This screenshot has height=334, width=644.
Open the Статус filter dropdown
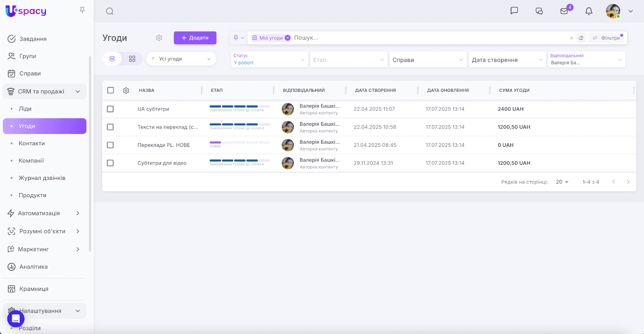tap(269, 60)
